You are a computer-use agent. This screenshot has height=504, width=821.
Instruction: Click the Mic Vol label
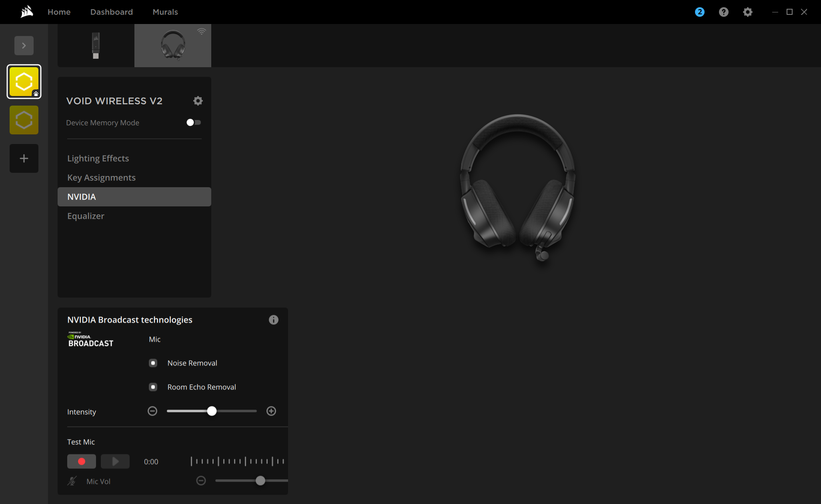[98, 481]
